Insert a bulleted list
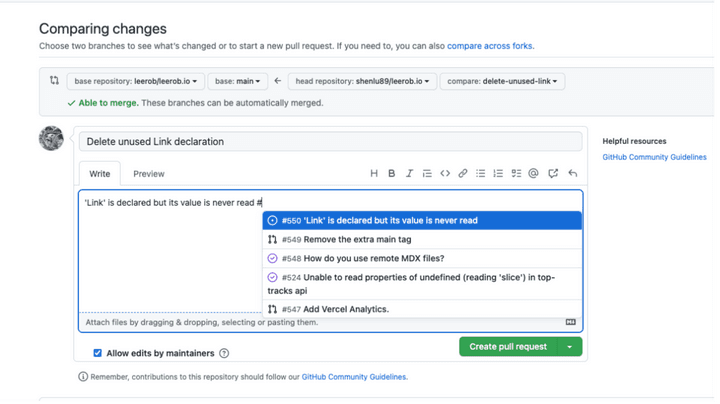The width and height of the screenshot is (720, 404). click(x=481, y=174)
